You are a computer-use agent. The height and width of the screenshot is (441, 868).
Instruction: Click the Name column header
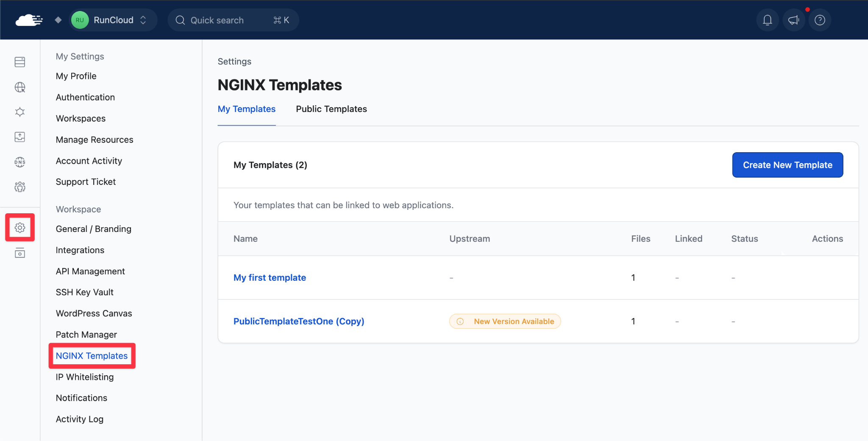[245, 239]
